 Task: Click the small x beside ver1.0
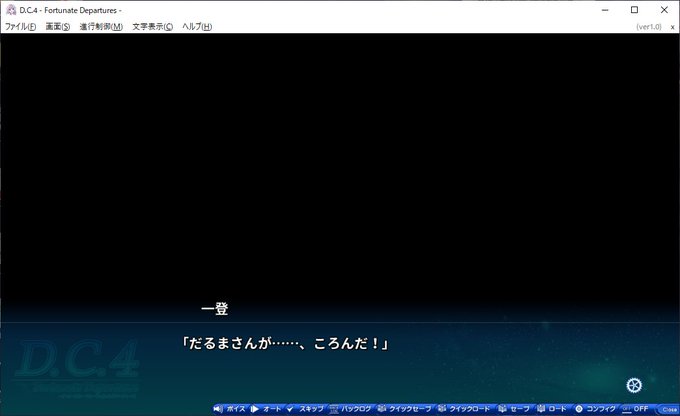tap(673, 27)
